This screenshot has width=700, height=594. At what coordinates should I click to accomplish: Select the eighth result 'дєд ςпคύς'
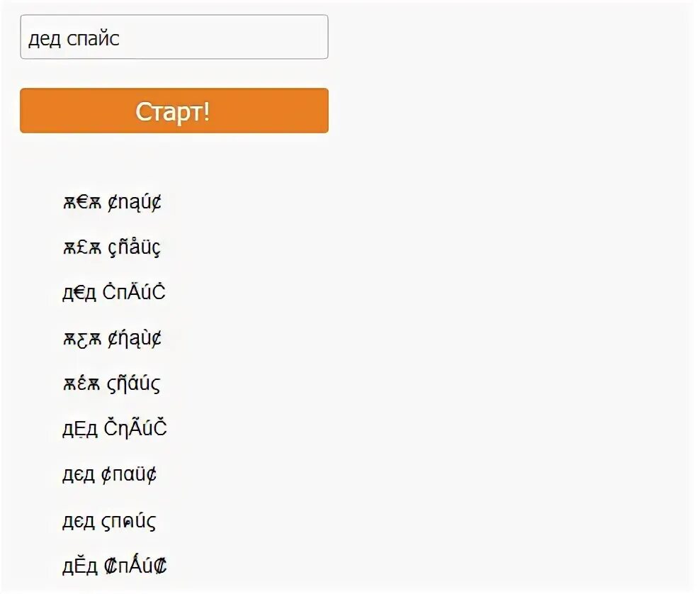[x=109, y=521]
